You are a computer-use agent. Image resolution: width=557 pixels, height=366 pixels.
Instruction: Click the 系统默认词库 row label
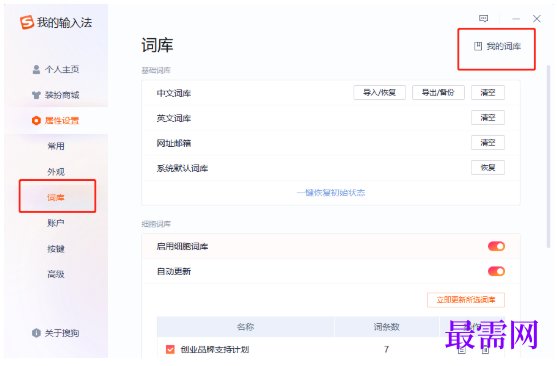(x=183, y=168)
